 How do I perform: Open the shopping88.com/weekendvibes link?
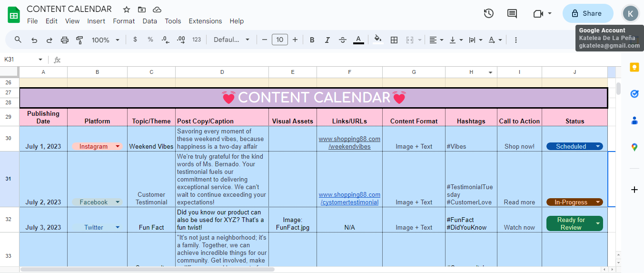(349, 142)
